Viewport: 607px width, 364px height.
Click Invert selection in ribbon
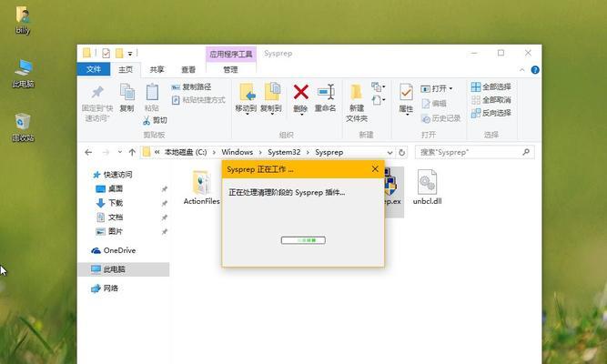tap(491, 113)
